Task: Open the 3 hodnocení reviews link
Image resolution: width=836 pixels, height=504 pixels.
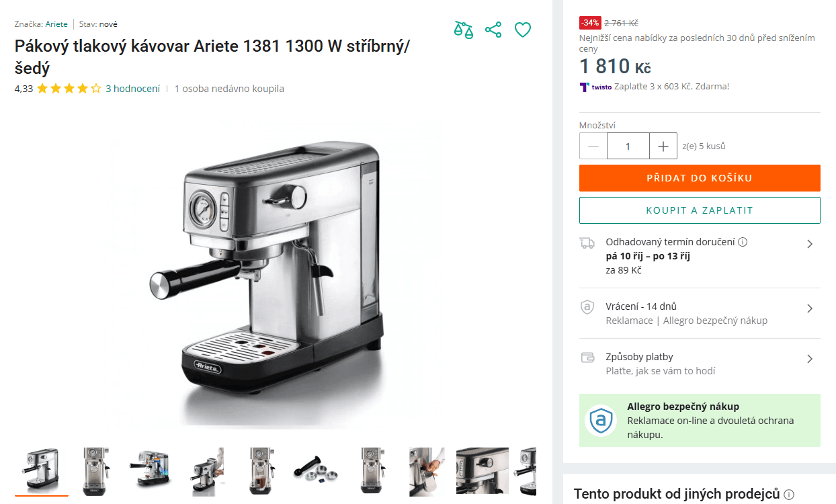Action: (133, 89)
